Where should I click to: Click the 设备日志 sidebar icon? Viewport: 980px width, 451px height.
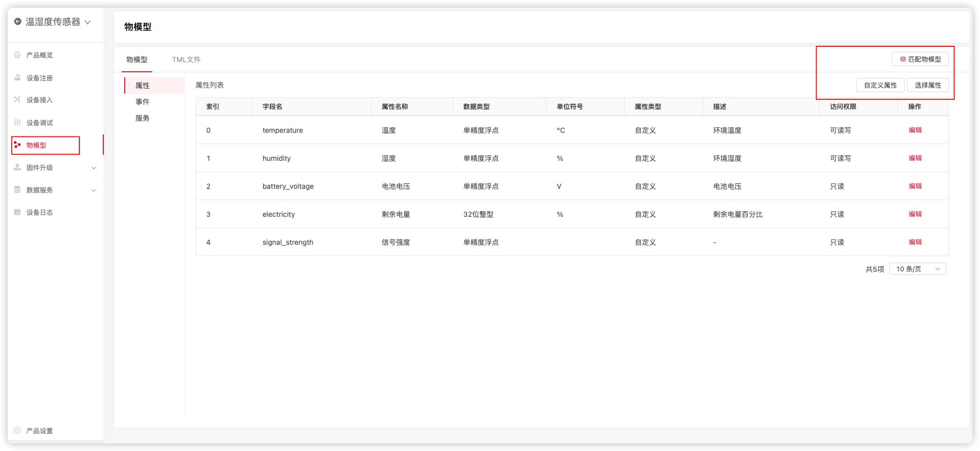click(x=17, y=212)
